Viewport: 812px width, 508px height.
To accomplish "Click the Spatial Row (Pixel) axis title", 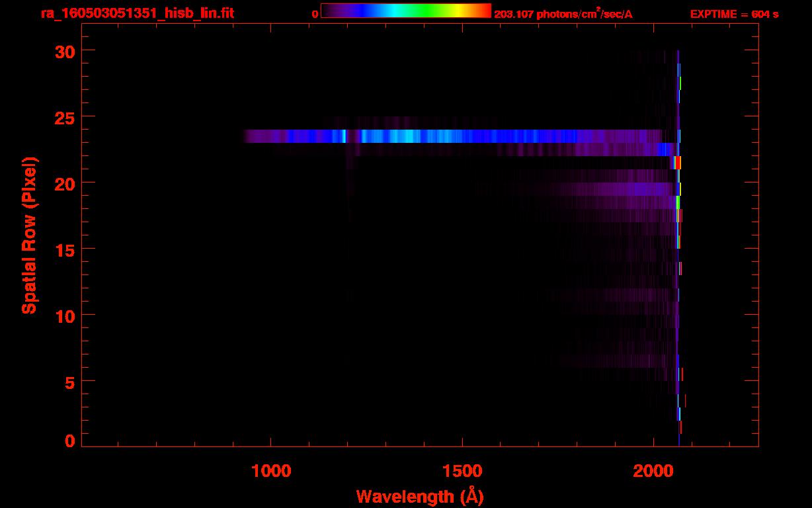I will [x=29, y=235].
